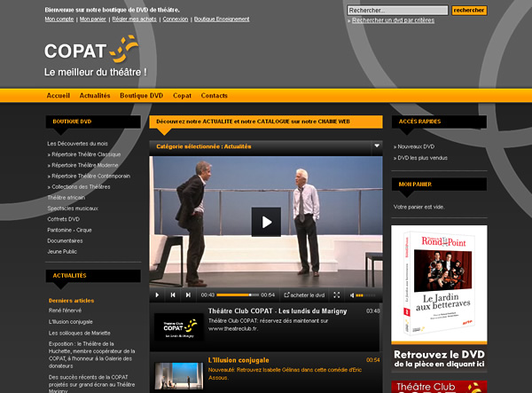Click 'Des succès récents de la COPAT' article
The image size is (532, 393).
click(91, 384)
